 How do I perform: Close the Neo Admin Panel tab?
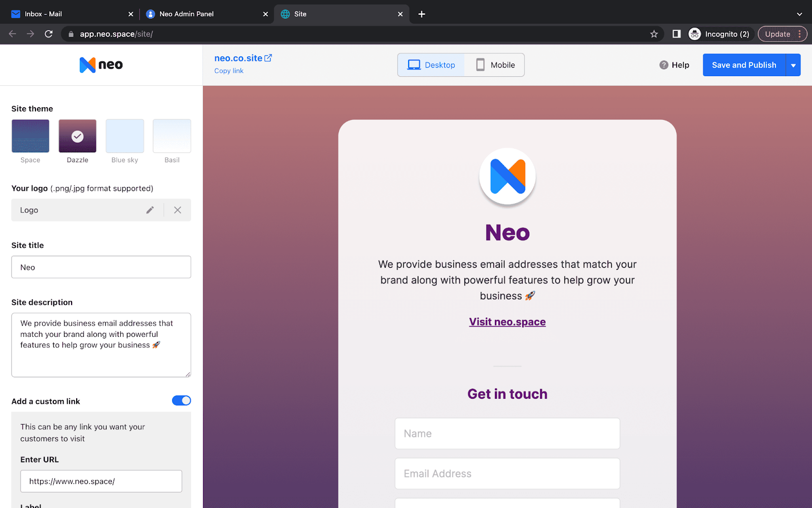(x=265, y=14)
